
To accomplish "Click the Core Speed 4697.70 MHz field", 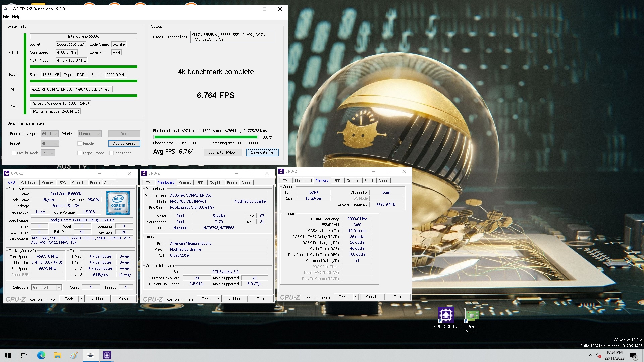I will coord(47,256).
